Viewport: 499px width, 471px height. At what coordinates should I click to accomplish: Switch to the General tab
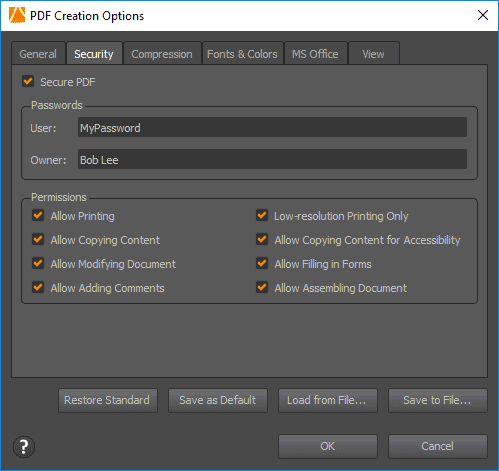pos(38,53)
